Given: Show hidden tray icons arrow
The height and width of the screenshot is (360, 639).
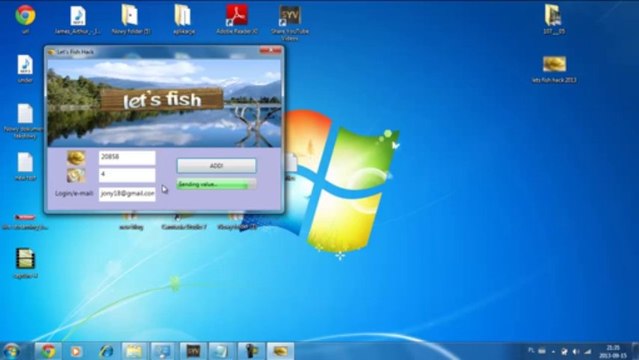Looking at the screenshot, I should (x=553, y=351).
